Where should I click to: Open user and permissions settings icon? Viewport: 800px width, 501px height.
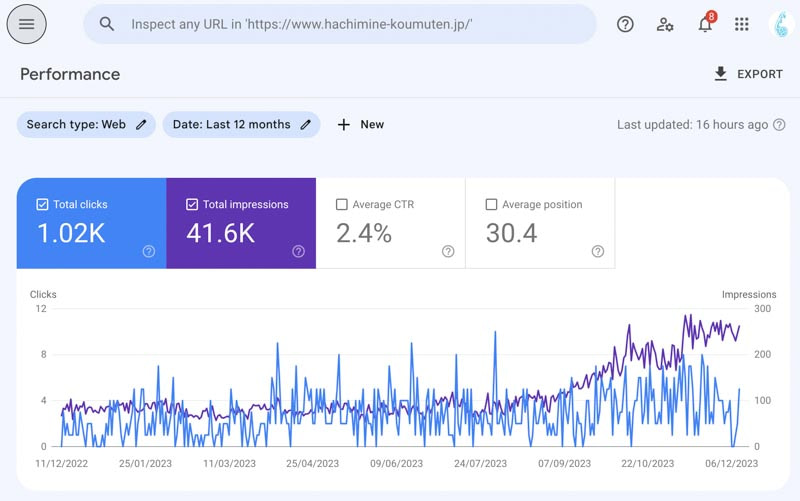pyautogui.click(x=665, y=24)
